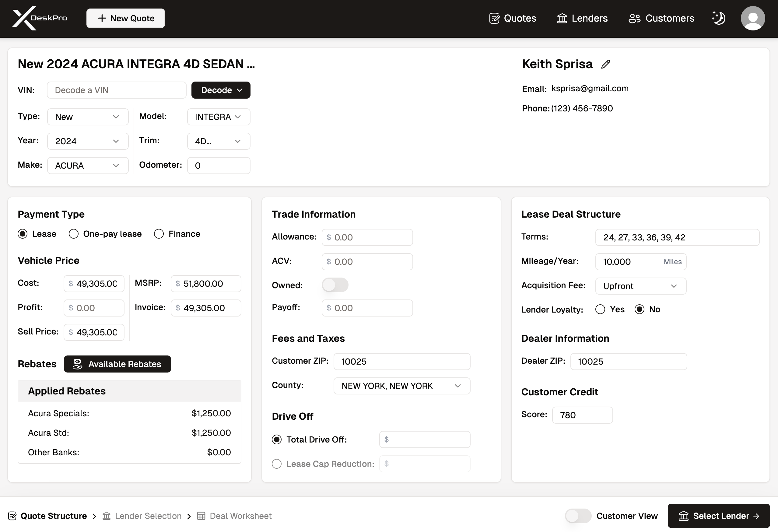Toggle the Owned trade switch
This screenshot has width=778, height=532.
click(335, 285)
